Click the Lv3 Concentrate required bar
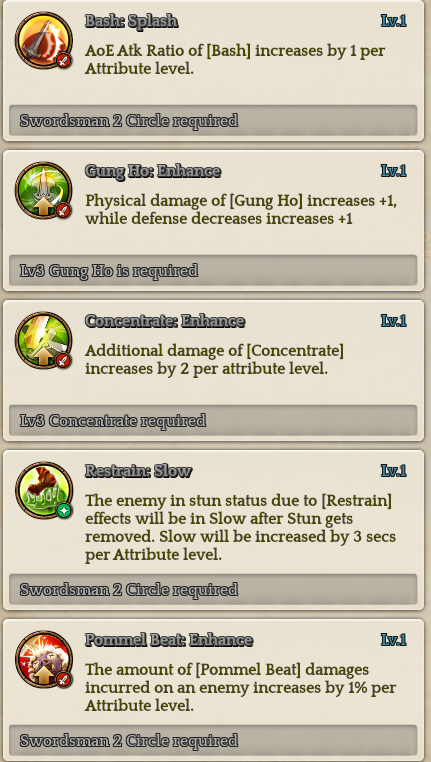 click(213, 420)
